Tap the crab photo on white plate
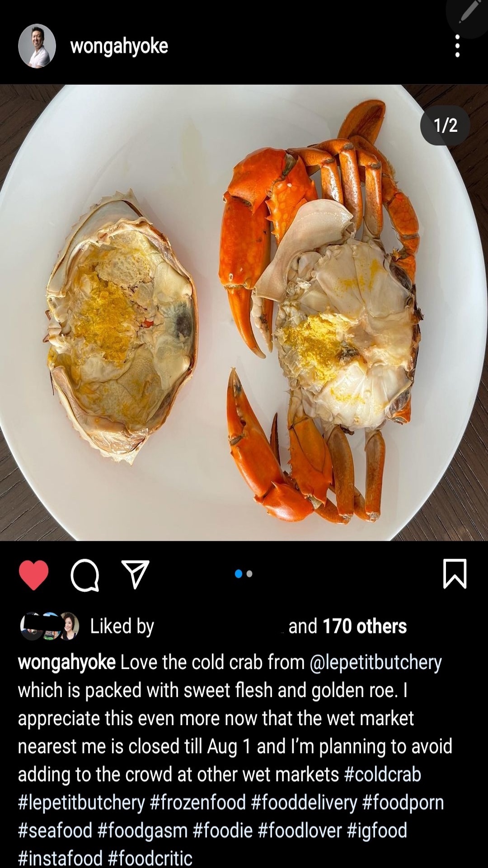Viewport: 488px width, 868px height. [x=244, y=312]
